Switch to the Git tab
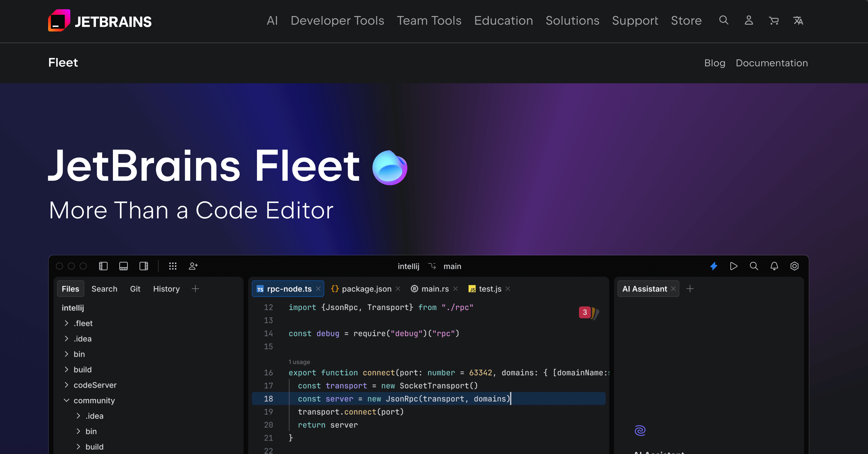 point(135,289)
